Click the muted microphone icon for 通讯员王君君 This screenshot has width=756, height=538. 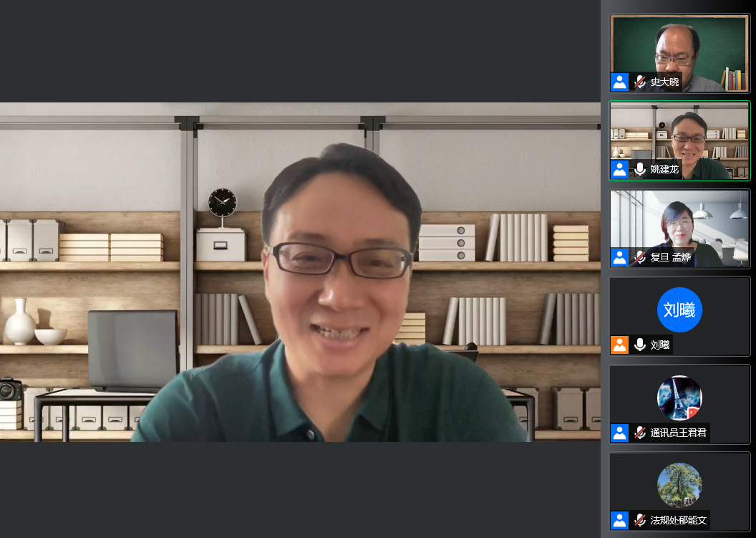(x=640, y=432)
